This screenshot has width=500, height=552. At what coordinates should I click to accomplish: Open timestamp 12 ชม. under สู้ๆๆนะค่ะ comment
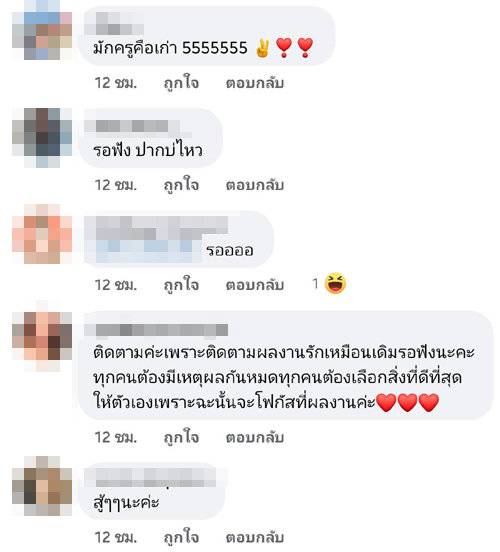tap(115, 537)
